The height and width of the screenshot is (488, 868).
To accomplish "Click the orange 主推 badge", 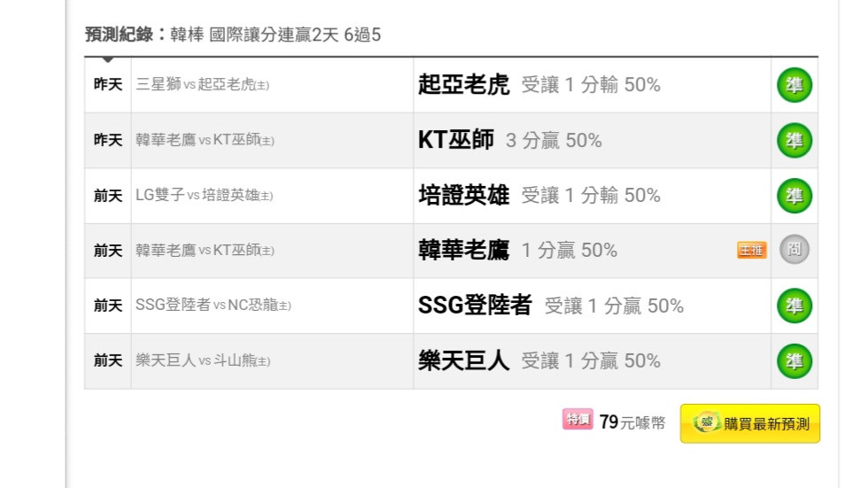I will click(x=751, y=250).
